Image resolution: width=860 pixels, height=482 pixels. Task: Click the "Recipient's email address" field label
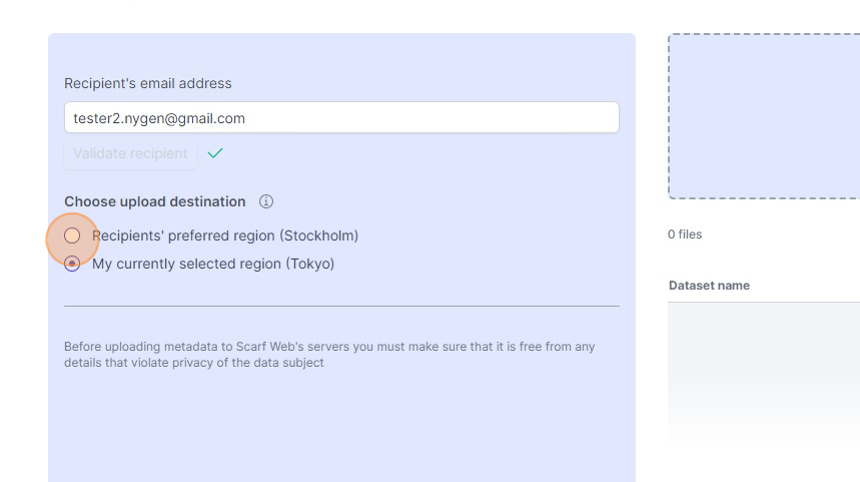click(147, 84)
